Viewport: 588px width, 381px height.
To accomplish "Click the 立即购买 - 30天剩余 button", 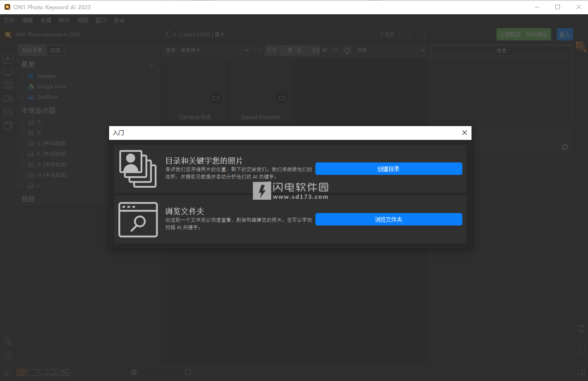I will tap(524, 35).
